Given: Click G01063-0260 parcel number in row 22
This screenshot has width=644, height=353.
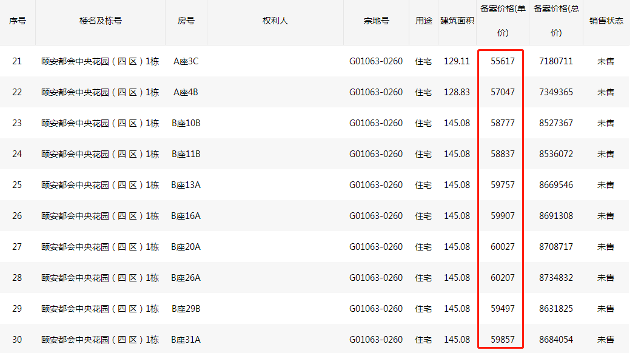Looking at the screenshot, I should pos(376,92).
